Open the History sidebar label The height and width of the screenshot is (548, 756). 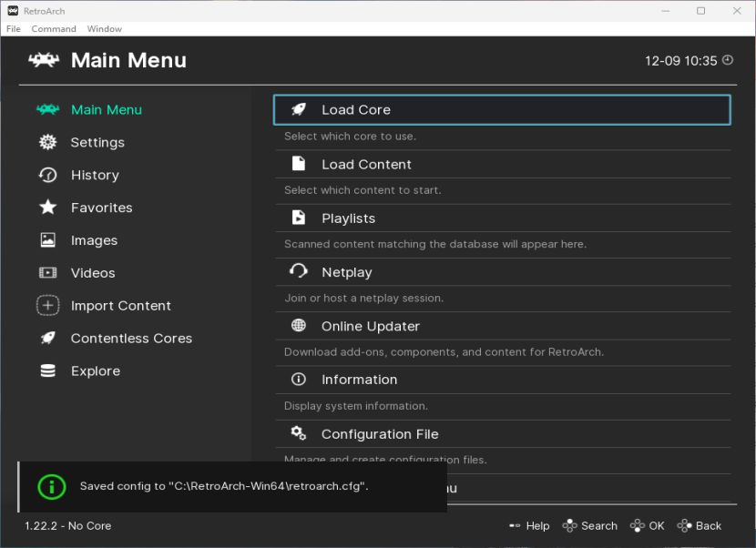(95, 176)
